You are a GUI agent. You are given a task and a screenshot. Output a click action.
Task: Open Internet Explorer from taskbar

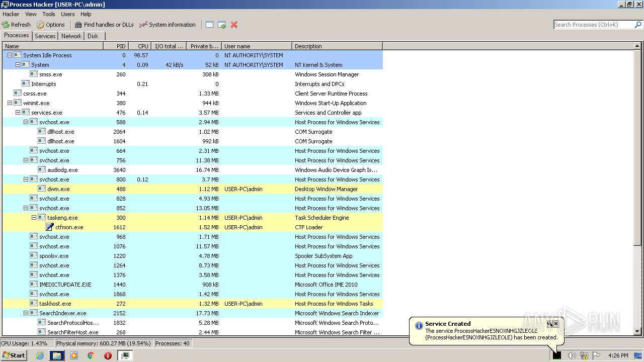[40, 355]
